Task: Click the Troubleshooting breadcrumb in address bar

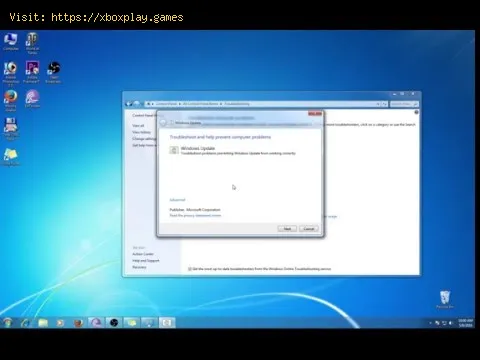Action: [x=237, y=104]
